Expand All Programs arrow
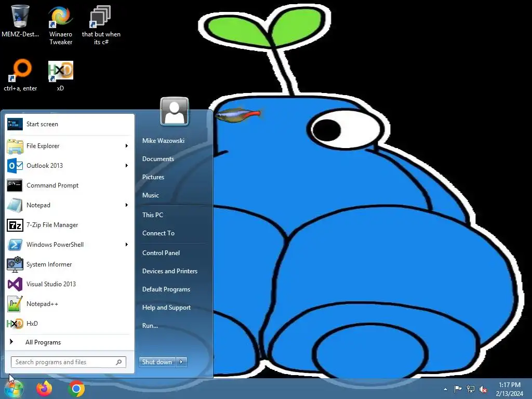Viewport: 532px width, 399px height. click(11, 342)
